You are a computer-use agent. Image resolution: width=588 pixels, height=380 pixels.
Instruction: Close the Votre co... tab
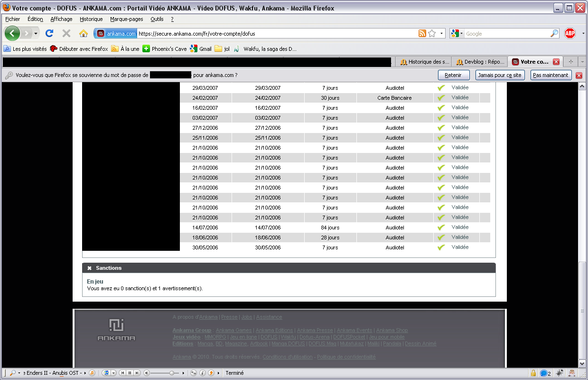pos(556,62)
